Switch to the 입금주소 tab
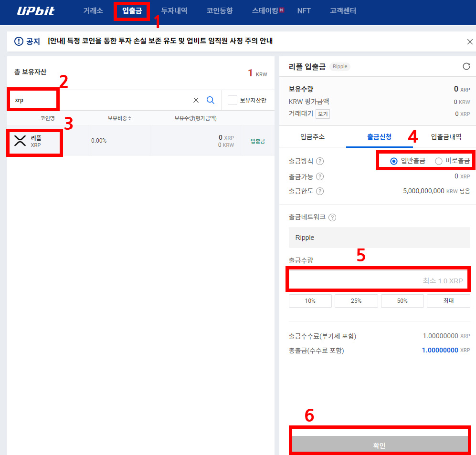This screenshot has width=476, height=455. tap(312, 137)
